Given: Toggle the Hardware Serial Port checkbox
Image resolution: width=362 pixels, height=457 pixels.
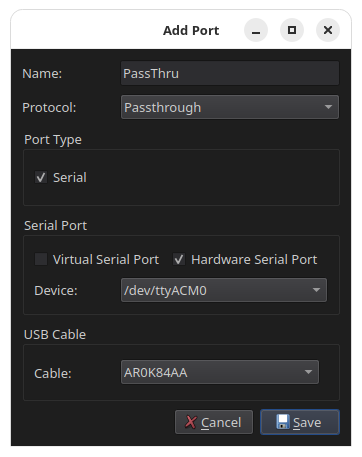Looking at the screenshot, I should pos(179,259).
